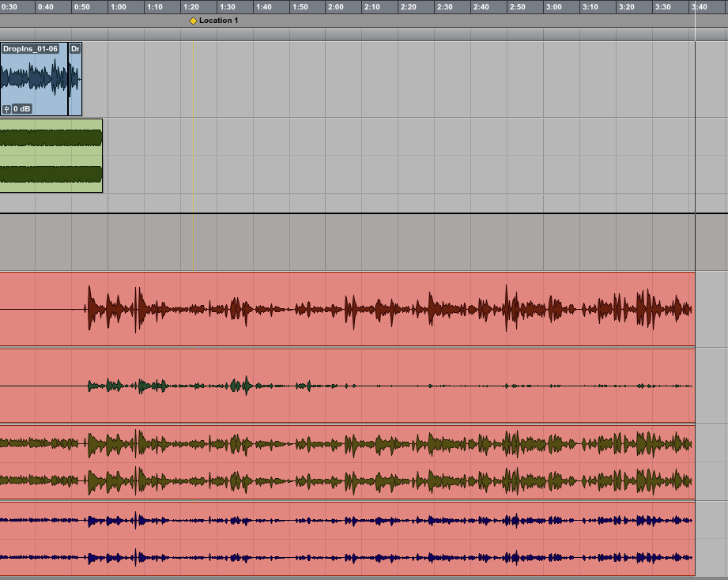Select the olive stereo waveform clip
Viewport: 728px width, 580px height.
pyautogui.click(x=347, y=462)
